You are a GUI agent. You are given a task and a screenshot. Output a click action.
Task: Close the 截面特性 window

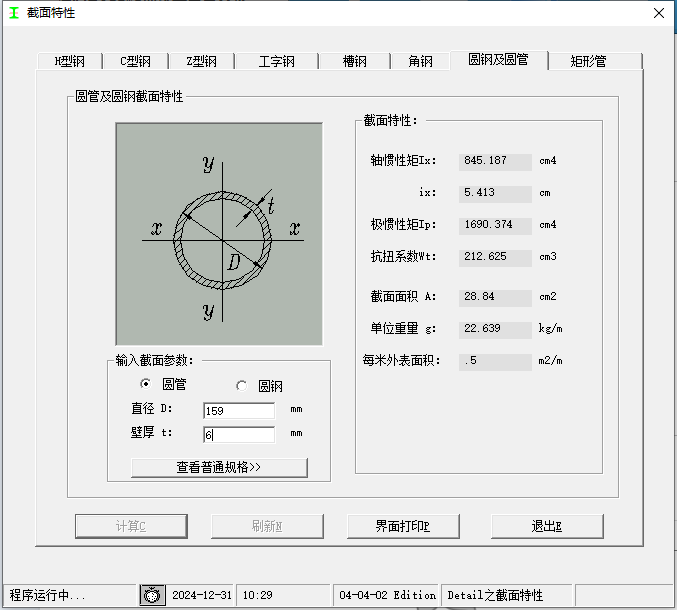659,13
